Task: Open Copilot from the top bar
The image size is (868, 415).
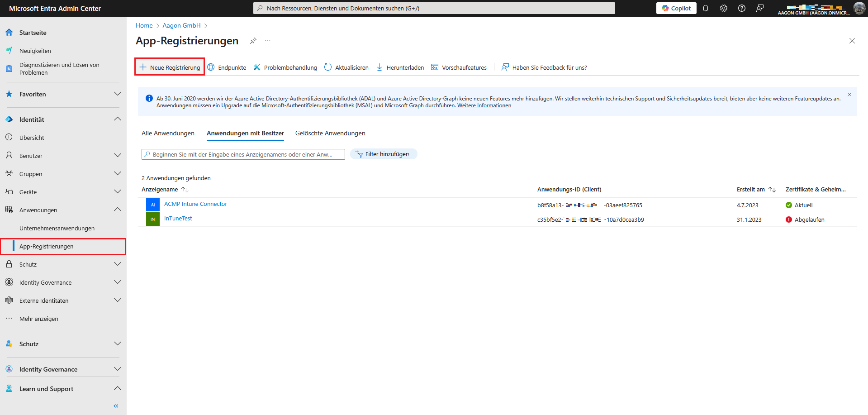Action: tap(676, 8)
